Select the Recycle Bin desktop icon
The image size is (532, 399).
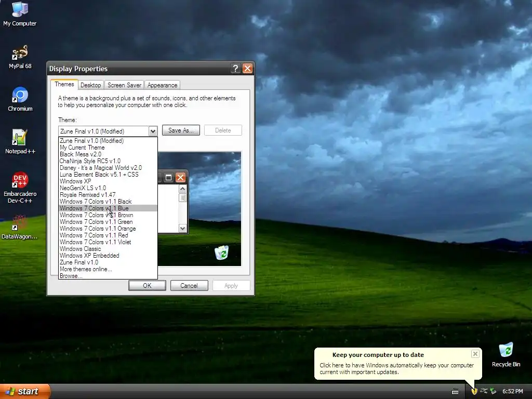[506, 354]
